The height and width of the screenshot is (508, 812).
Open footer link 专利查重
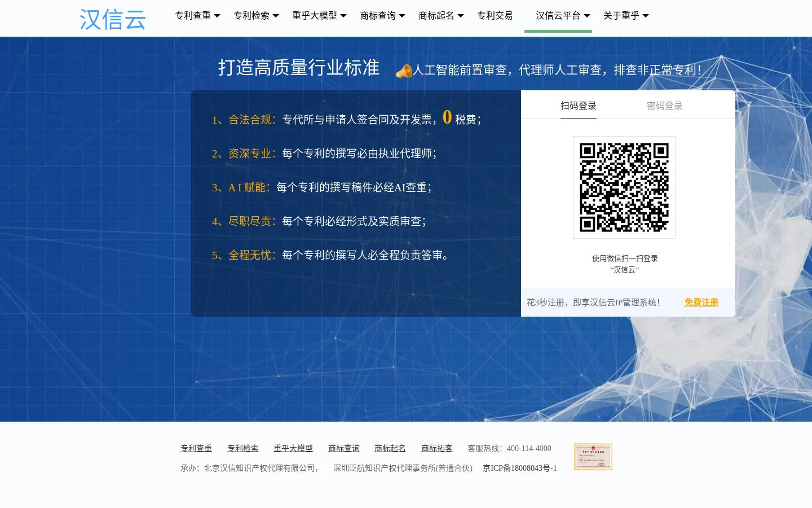tap(196, 448)
